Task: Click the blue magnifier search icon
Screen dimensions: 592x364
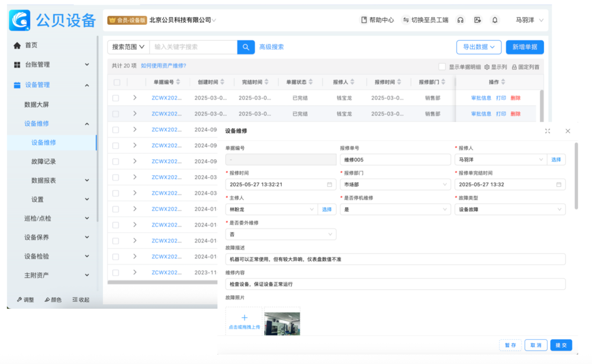Action: click(x=246, y=47)
